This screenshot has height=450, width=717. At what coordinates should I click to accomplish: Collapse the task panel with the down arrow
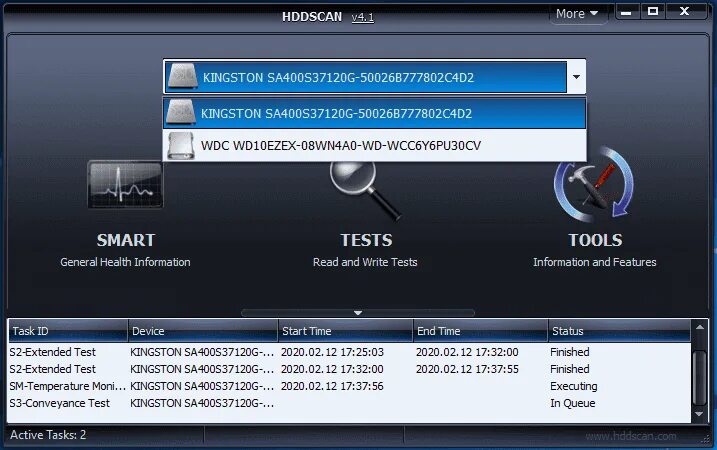358,313
